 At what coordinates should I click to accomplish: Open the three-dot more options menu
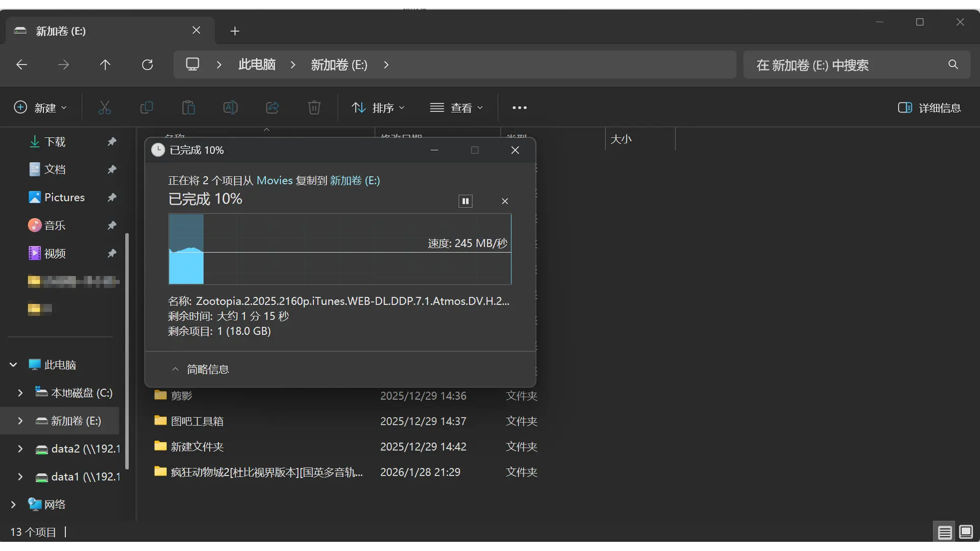click(x=519, y=108)
